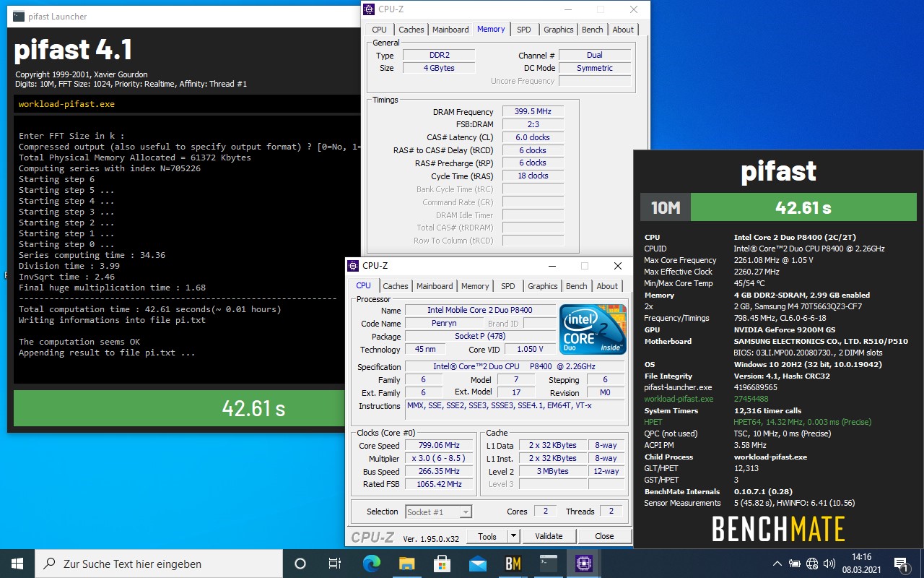Viewport: 924px width, 578px height.
Task: Open Microsoft Store from taskbar
Action: [x=443, y=564]
